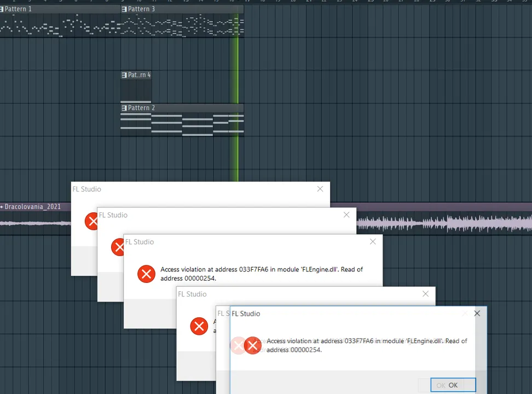The width and height of the screenshot is (532, 394).
Task: Click the error icon beside the background dialog's full message
Action: pos(146,274)
